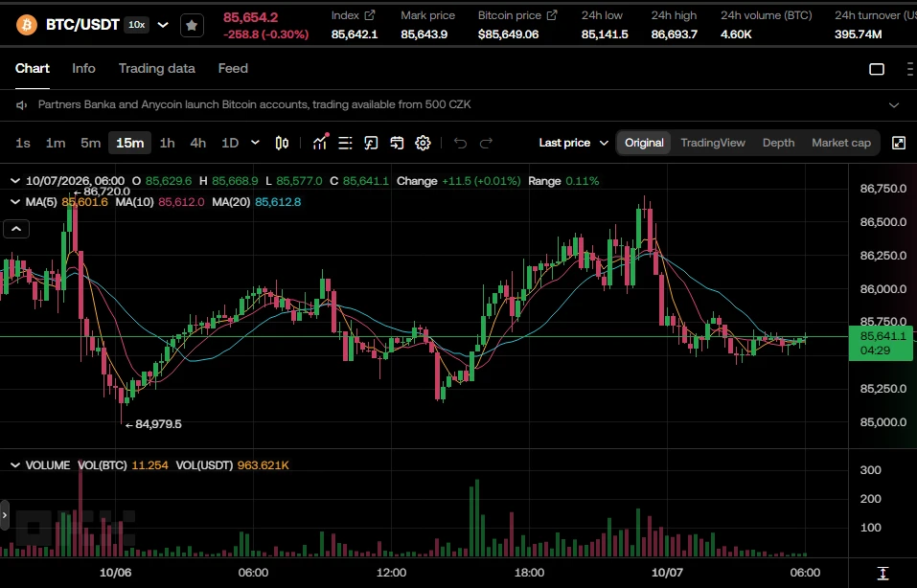Click the list lines toolbar icon
Screen dimensions: 917x588
pos(345,143)
